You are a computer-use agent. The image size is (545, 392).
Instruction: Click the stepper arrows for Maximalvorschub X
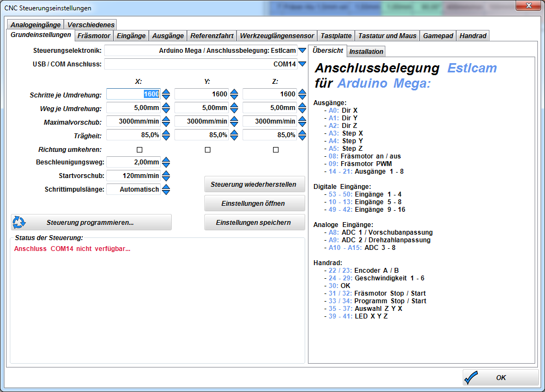(166, 121)
